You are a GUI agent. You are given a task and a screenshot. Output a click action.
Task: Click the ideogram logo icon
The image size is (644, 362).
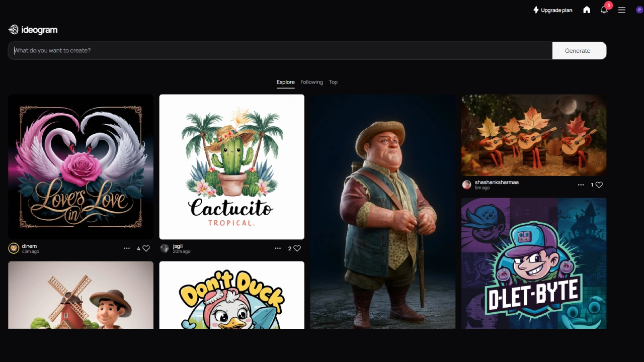pyautogui.click(x=14, y=30)
